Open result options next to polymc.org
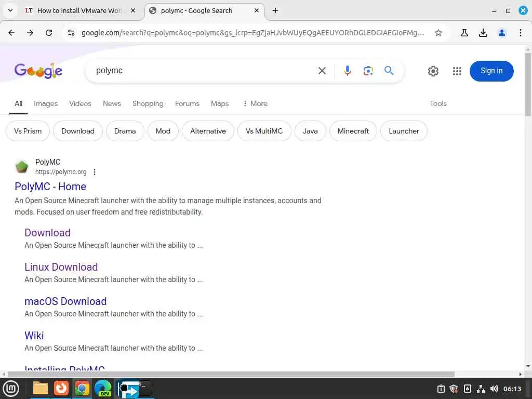Screen dimensions: 532x399 coord(95,172)
